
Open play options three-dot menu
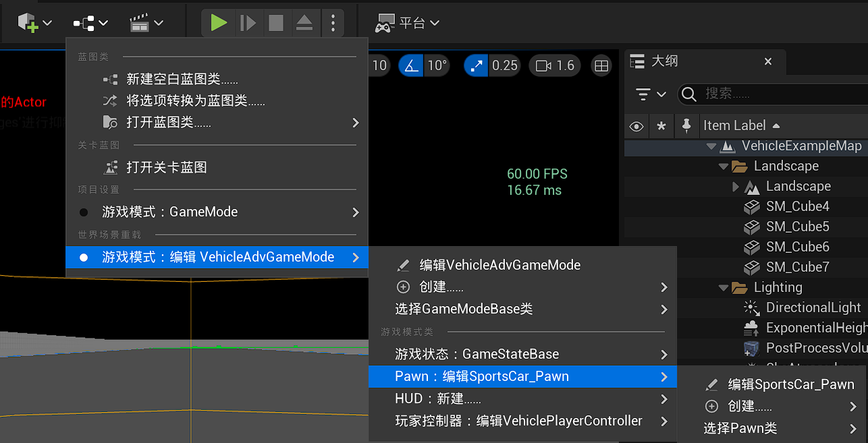tap(333, 23)
